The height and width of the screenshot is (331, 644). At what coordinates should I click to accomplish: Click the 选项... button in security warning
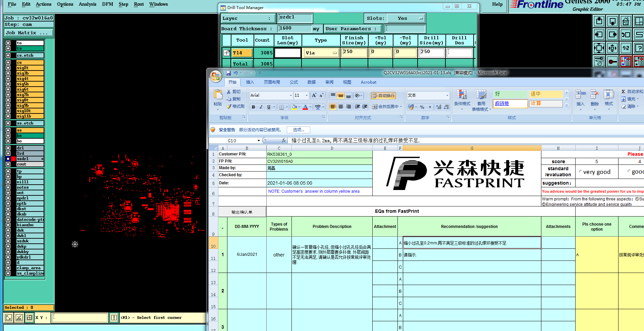[299, 130]
